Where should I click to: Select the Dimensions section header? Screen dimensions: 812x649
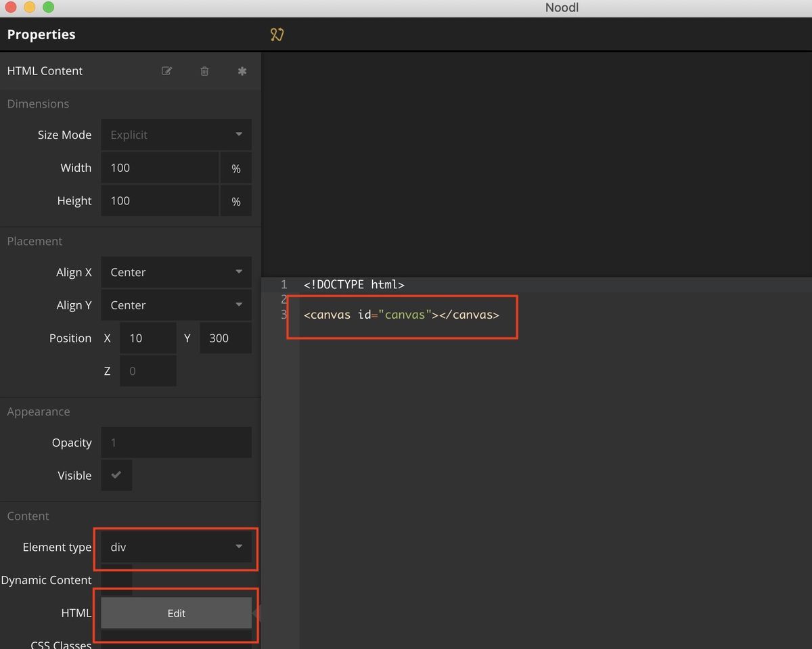pos(38,104)
